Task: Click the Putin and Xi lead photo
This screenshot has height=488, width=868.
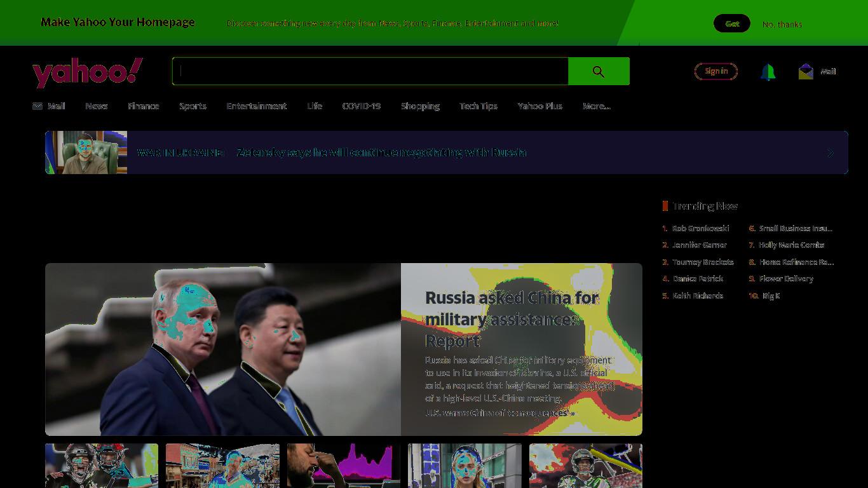Action: coord(223,349)
